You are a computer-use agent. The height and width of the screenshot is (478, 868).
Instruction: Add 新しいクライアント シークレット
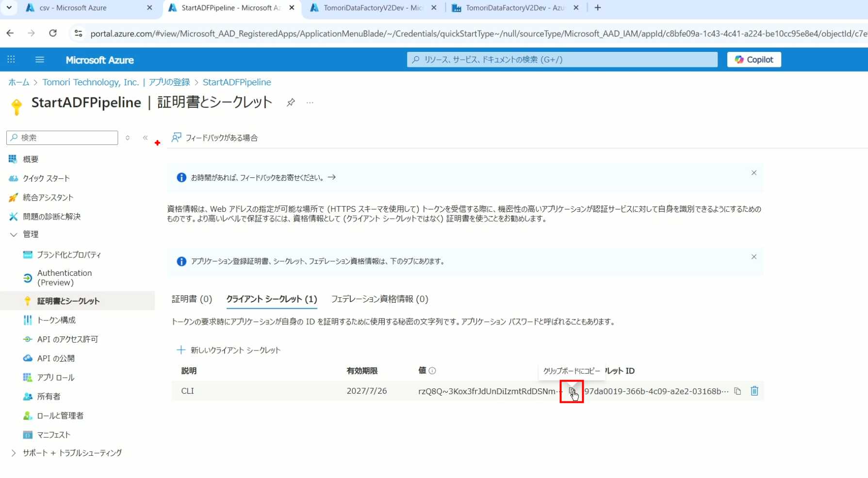click(x=229, y=350)
